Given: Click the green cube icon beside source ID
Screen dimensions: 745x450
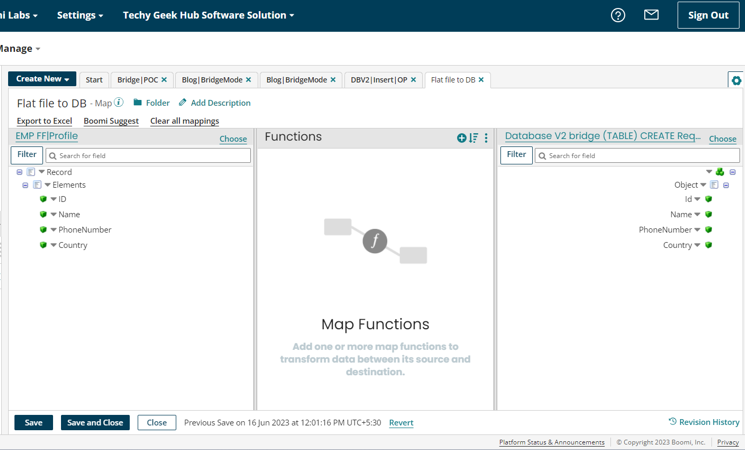Looking at the screenshot, I should pos(43,199).
